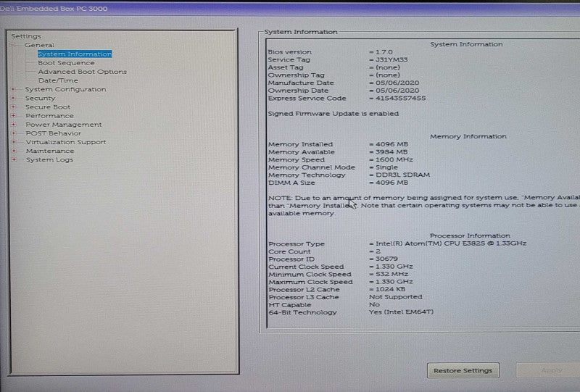Click the Manufacture Date value 05/06/2020
The width and height of the screenshot is (580, 392).
(397, 83)
